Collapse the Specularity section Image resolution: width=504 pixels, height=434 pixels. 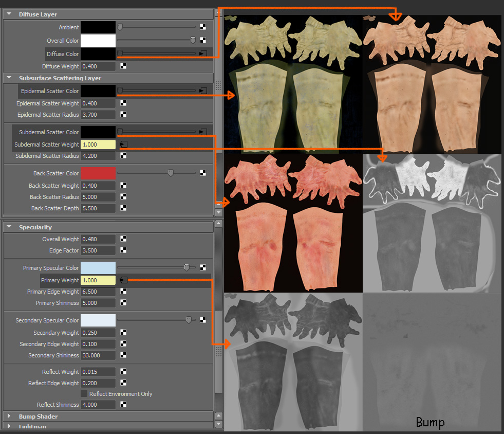(9, 227)
